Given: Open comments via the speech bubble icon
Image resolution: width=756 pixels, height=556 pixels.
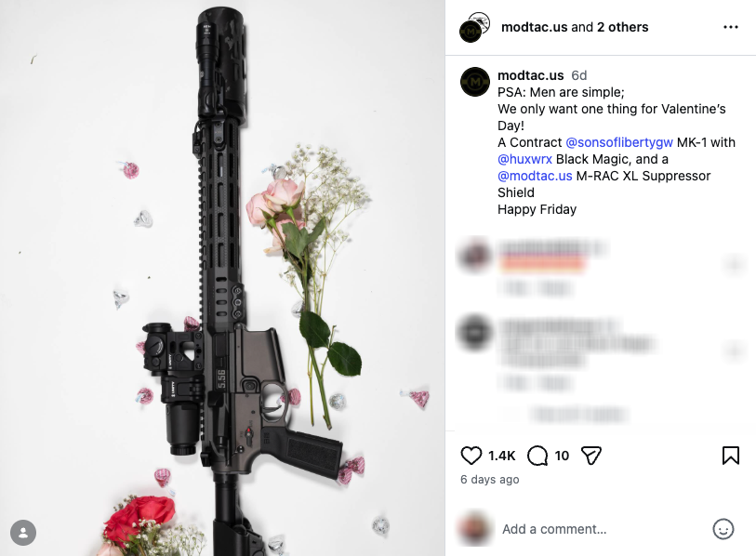Looking at the screenshot, I should click(537, 456).
